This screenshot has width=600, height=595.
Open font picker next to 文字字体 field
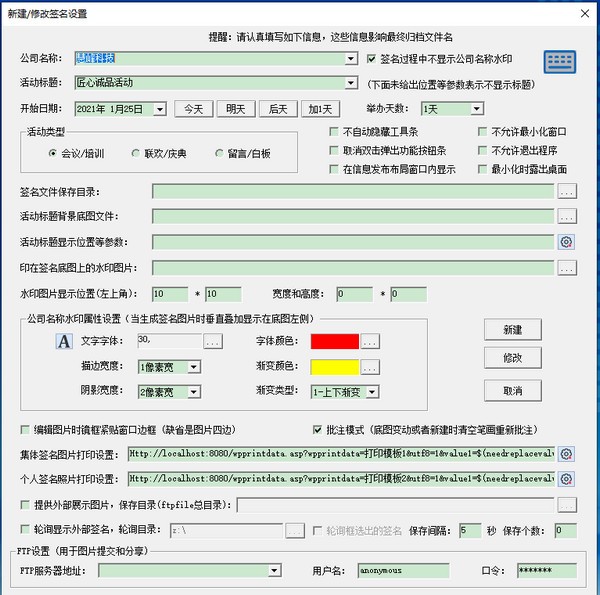(x=213, y=342)
